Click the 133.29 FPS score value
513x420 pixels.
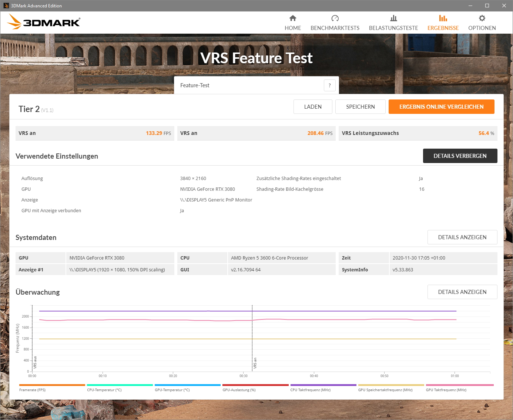tap(158, 133)
